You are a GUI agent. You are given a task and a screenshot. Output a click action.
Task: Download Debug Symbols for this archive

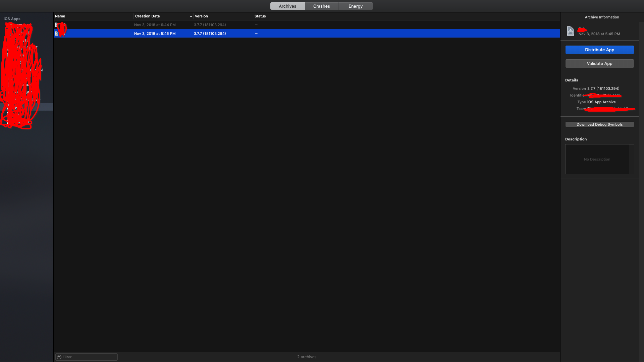point(599,124)
